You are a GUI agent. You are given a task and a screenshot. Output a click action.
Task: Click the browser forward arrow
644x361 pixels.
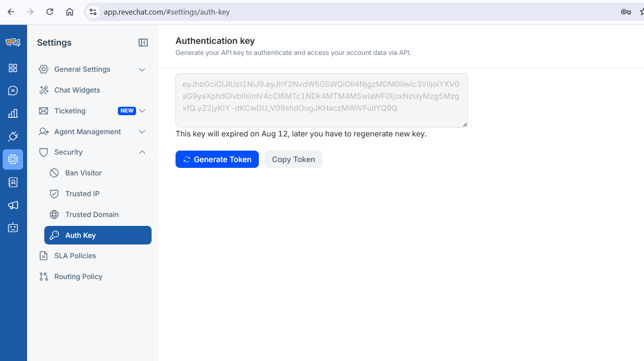tap(30, 12)
